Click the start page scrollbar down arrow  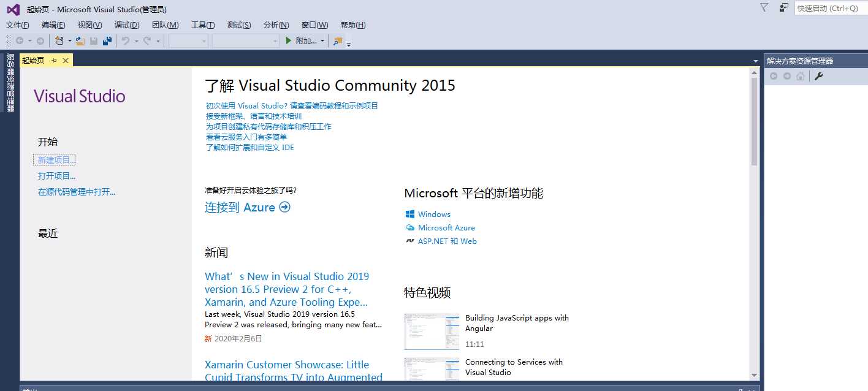coord(755,375)
